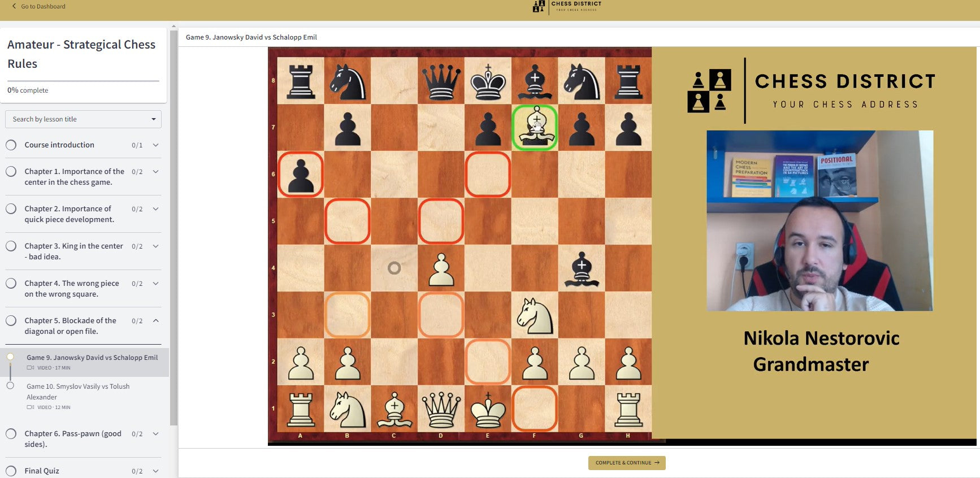This screenshot has height=478, width=980.
Task: Toggle Chapter 4 completion circle
Action: pyautogui.click(x=11, y=283)
